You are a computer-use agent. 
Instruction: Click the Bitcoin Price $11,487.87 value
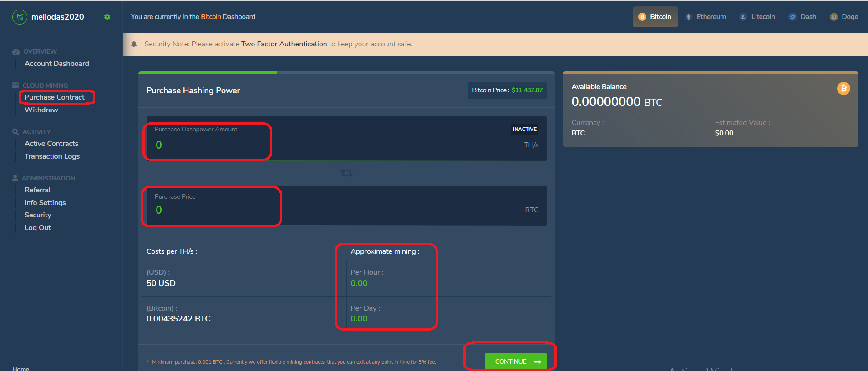click(x=527, y=90)
